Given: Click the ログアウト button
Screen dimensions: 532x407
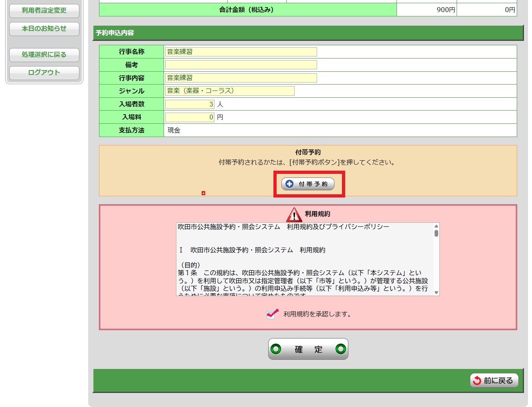Looking at the screenshot, I should point(44,73).
